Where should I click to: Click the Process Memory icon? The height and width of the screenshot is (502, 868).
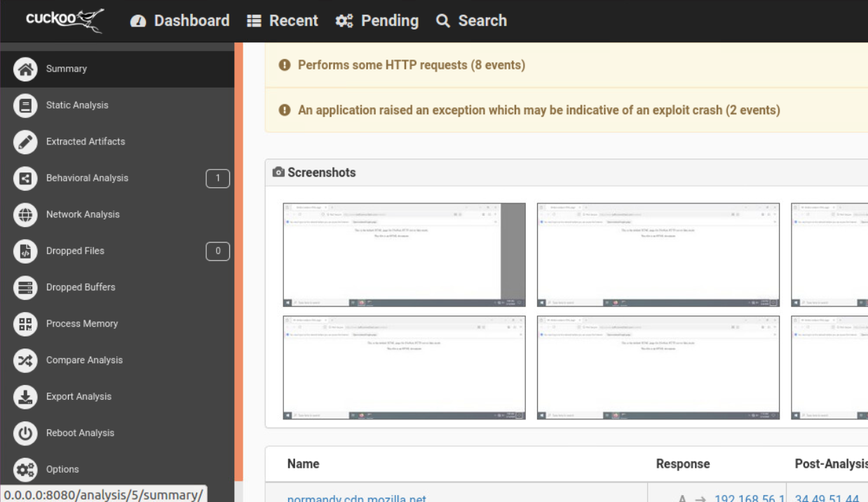(x=25, y=324)
